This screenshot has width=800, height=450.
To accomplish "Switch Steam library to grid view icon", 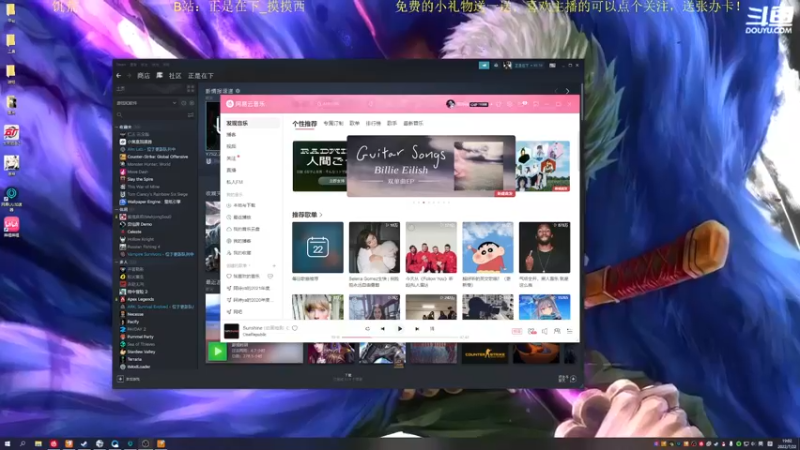I will (x=191, y=88).
